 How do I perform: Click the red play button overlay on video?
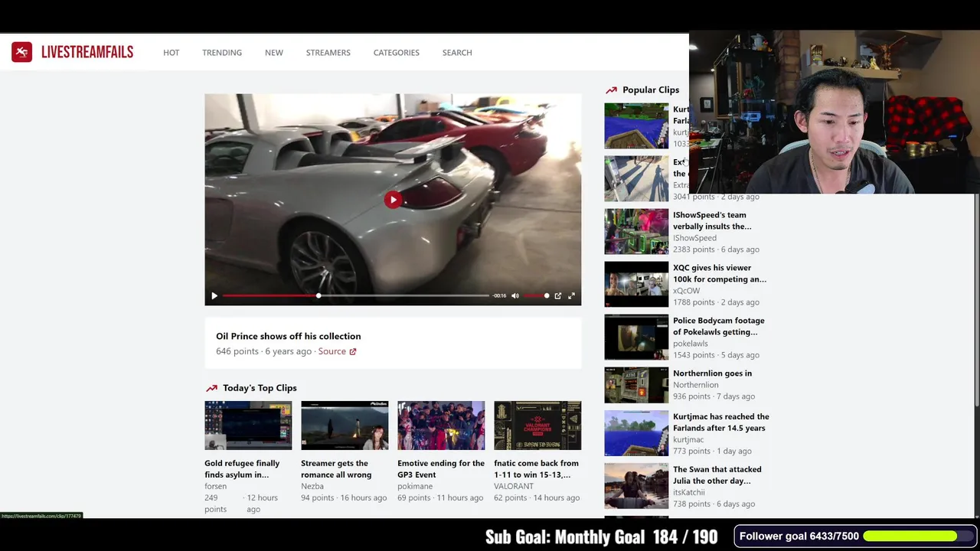(x=393, y=200)
